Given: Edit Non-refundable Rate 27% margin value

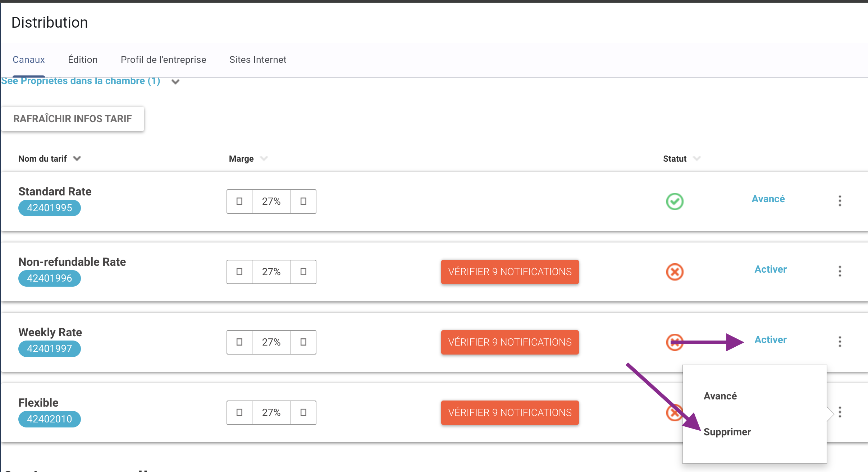Looking at the screenshot, I should coord(271,272).
